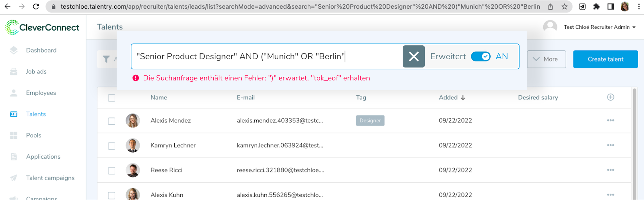Open actions menu for Alexis Mendez
Viewport: 644px width, 200px height.
coord(610,120)
